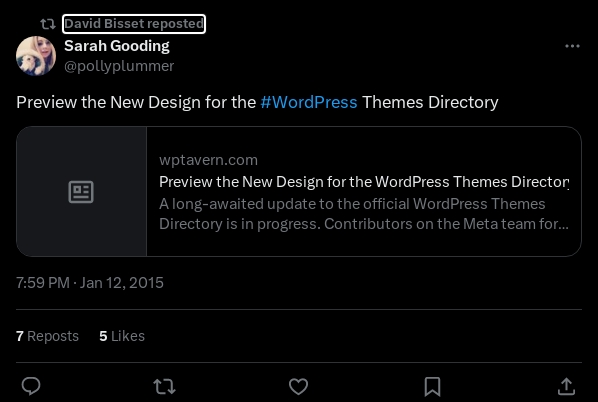Screen dimensions: 598x402
Task: Open the reply comment bubble icon
Action: 31,386
